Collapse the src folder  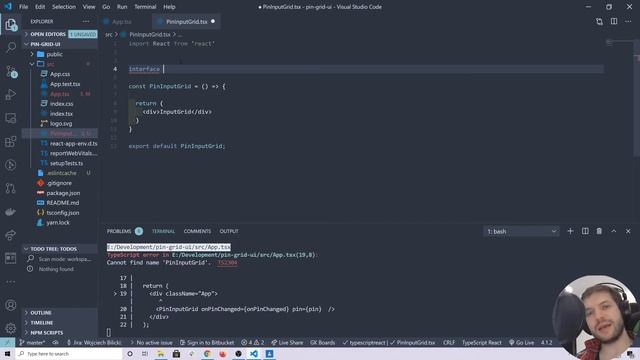pos(50,64)
